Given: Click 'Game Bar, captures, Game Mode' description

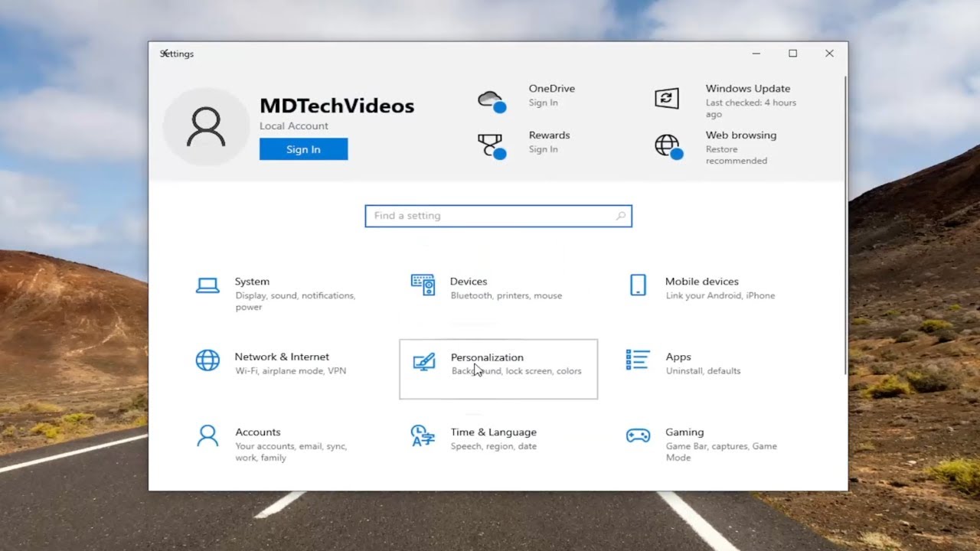Looking at the screenshot, I should pyautogui.click(x=721, y=452).
